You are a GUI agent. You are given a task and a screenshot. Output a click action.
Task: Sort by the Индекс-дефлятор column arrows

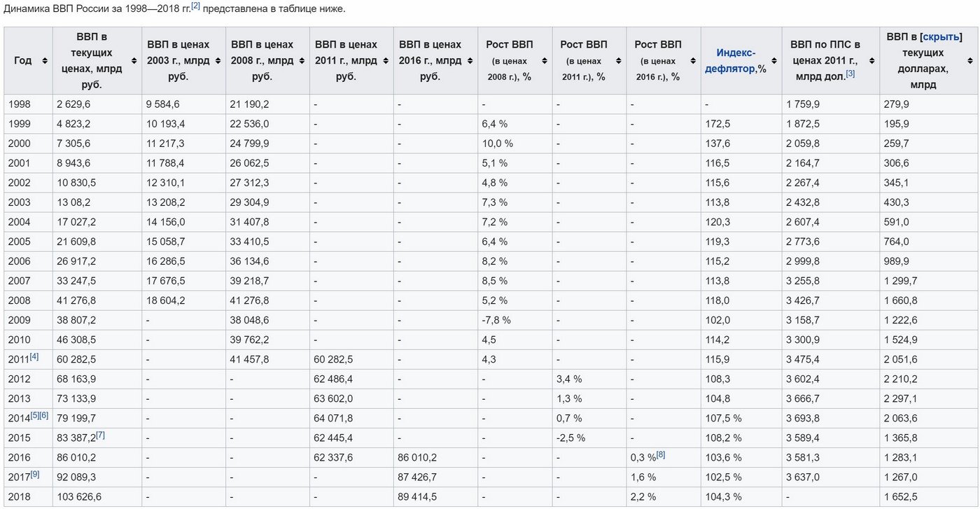pos(773,61)
